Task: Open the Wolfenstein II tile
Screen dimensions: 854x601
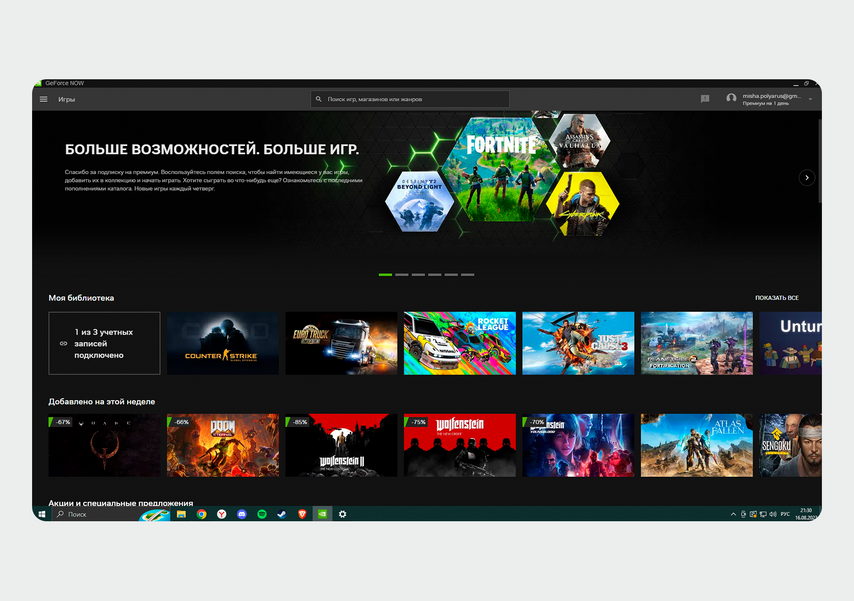Action: pyautogui.click(x=341, y=445)
